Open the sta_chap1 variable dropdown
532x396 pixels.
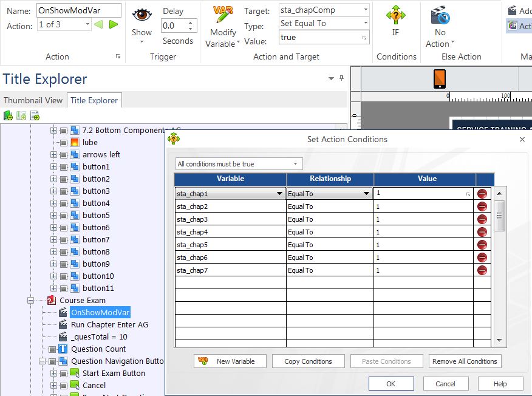(x=279, y=194)
